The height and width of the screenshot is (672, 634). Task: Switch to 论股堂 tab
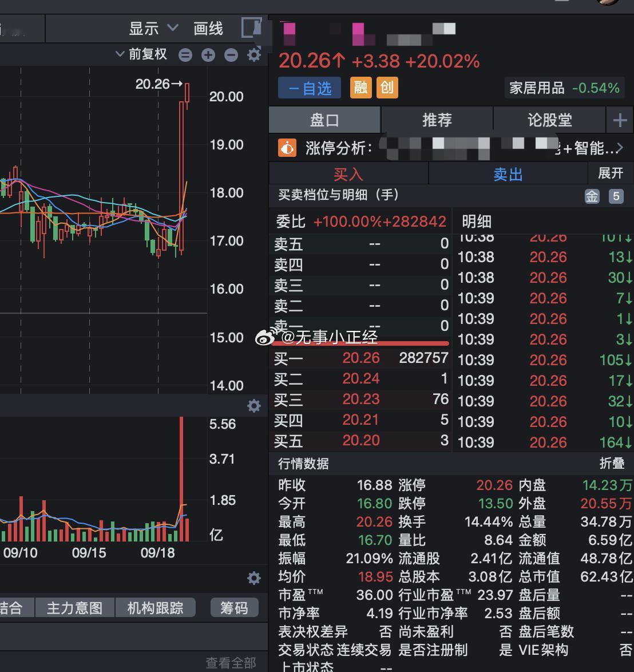550,120
